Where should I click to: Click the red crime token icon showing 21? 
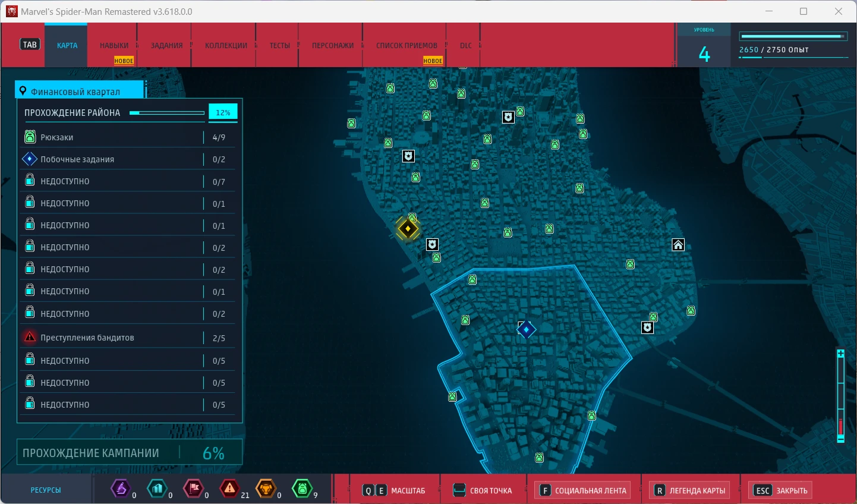[x=229, y=489]
